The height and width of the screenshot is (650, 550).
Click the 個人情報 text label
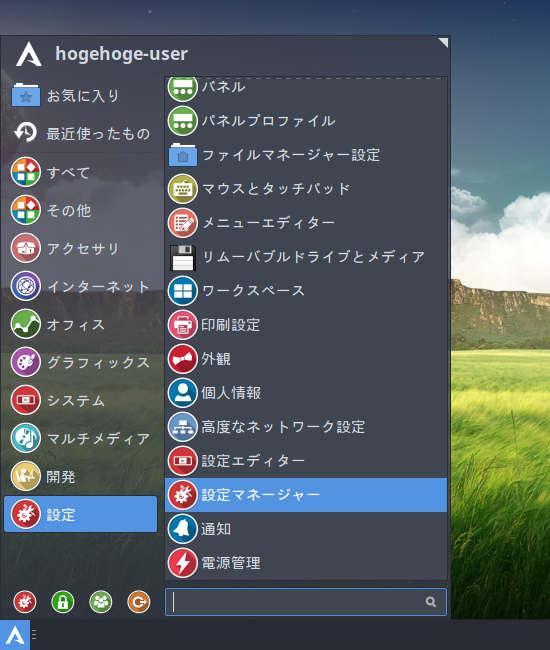231,393
